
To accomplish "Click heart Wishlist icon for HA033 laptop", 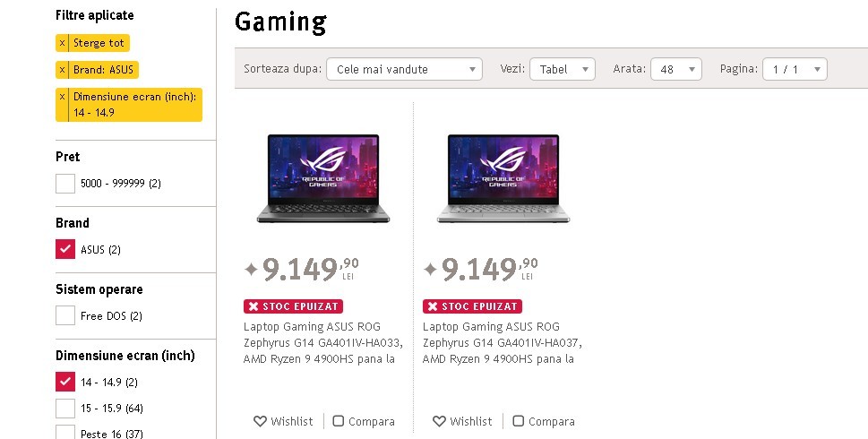I will point(260,421).
